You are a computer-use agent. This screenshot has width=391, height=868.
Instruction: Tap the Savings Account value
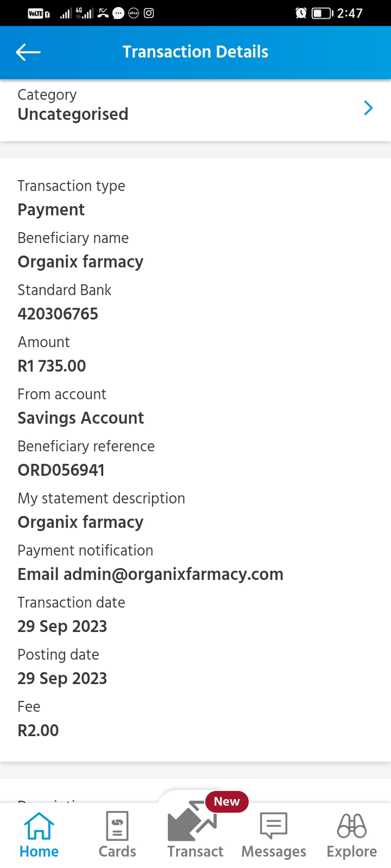(x=81, y=418)
